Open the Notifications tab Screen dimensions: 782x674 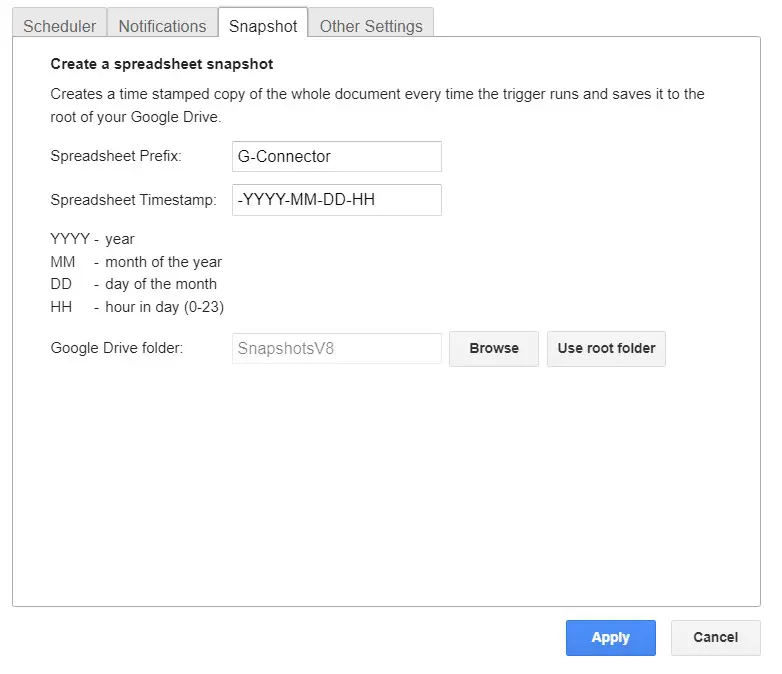click(x=162, y=26)
